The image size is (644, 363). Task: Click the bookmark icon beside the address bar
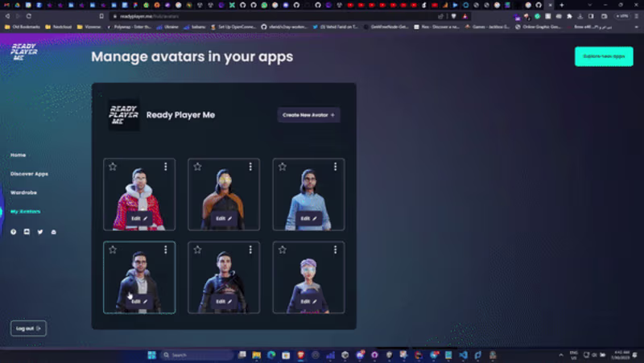101,16
